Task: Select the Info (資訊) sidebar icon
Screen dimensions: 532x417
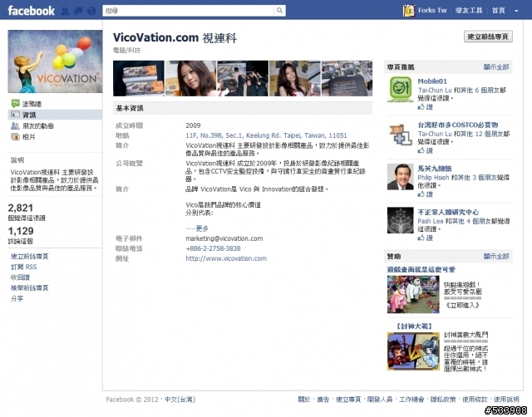Action: point(15,115)
